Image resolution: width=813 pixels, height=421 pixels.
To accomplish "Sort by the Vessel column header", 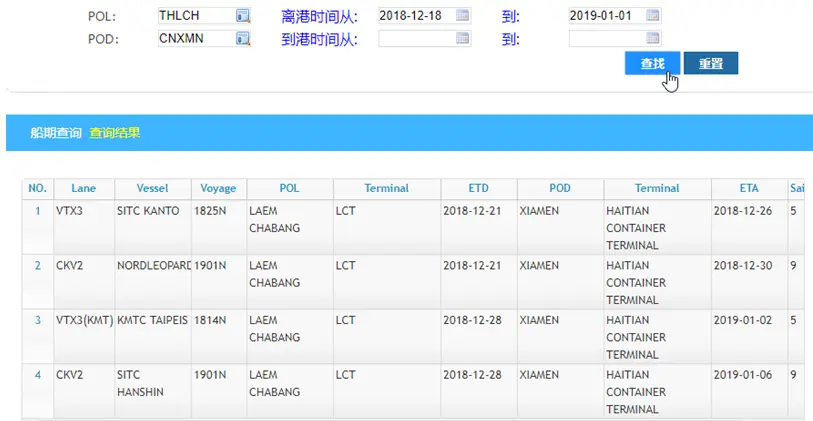I will pos(152,188).
